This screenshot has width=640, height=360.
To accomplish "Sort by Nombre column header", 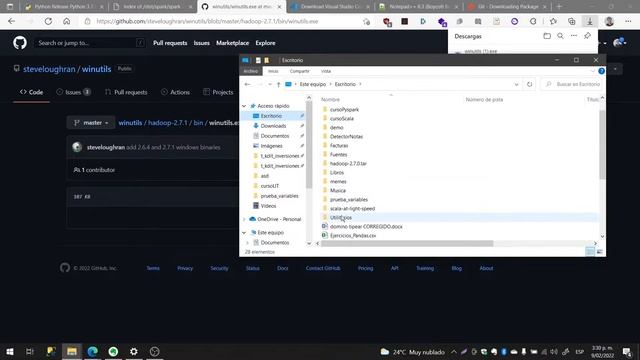I will [330, 99].
